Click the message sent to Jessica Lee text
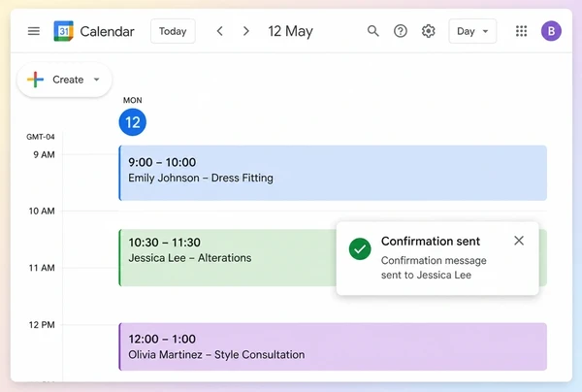This screenshot has height=392, width=582. point(434,268)
